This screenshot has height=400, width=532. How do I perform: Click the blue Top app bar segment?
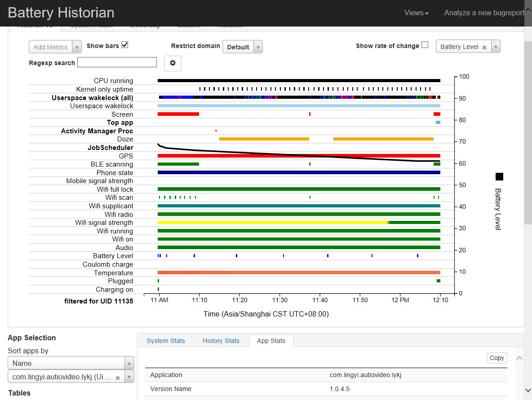438,123
